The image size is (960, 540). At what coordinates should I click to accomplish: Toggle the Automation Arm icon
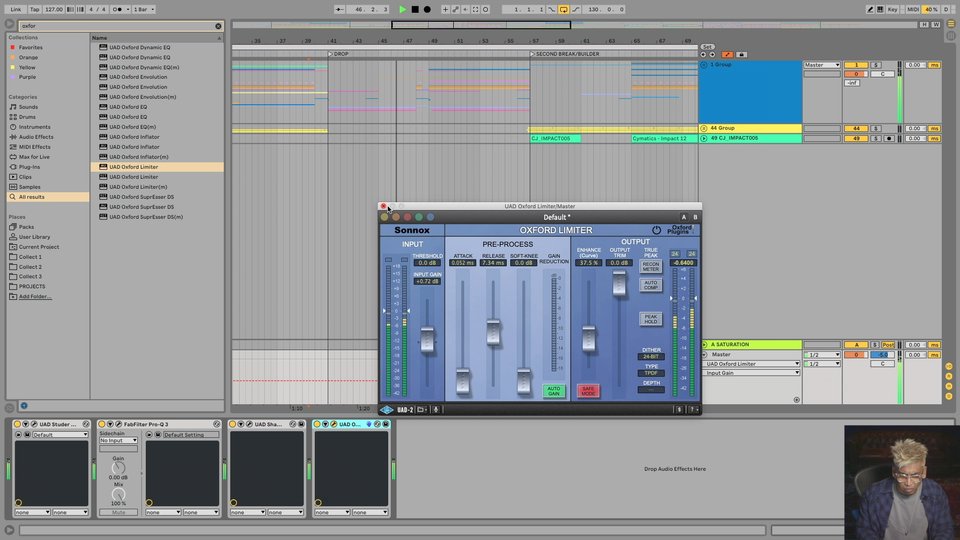click(x=456, y=9)
